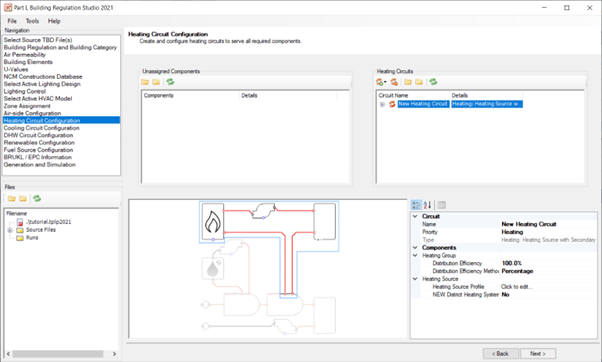
Task: Refresh the Unassigned Components list
Action: point(170,82)
